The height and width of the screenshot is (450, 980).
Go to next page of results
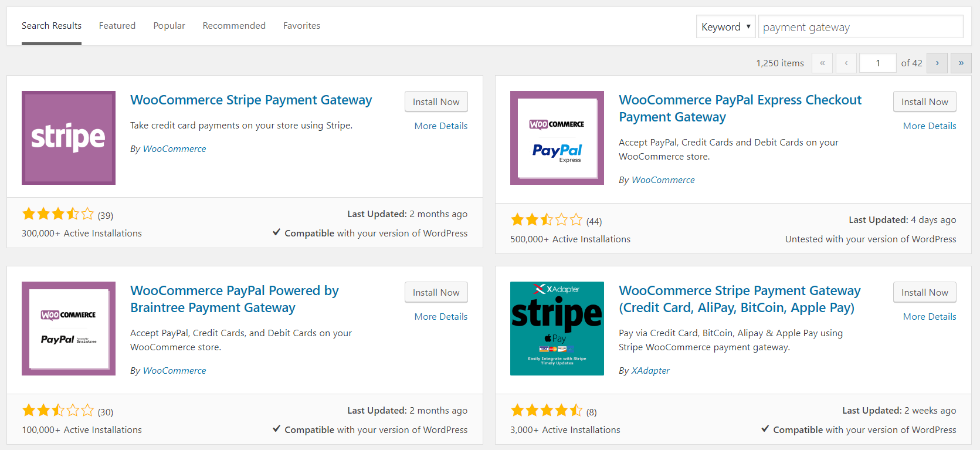pyautogui.click(x=937, y=63)
